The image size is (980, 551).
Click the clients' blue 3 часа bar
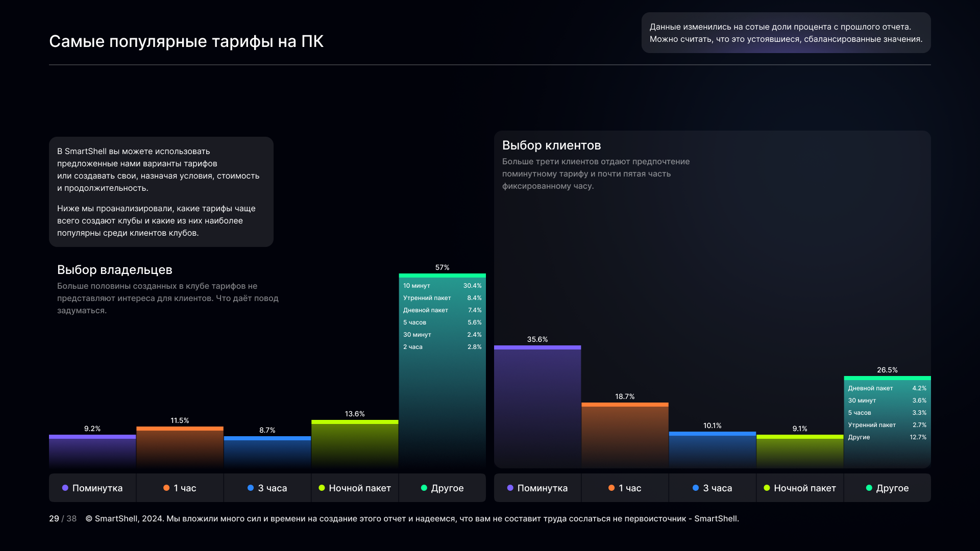[713, 449]
